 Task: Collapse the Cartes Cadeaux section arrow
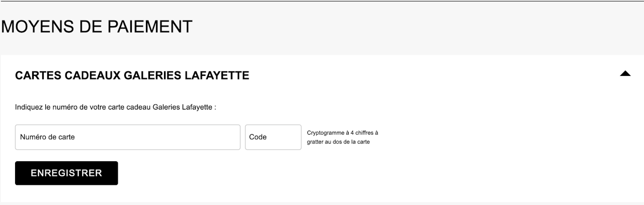pyautogui.click(x=625, y=74)
